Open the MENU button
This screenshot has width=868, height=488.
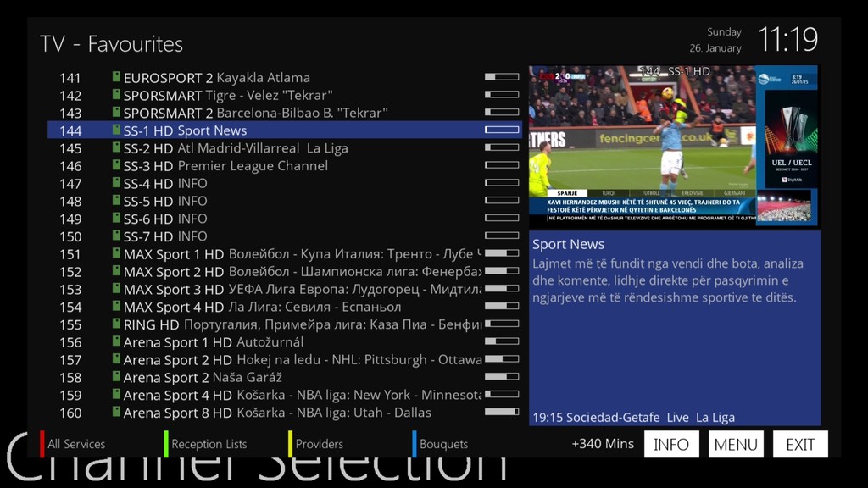coord(736,444)
